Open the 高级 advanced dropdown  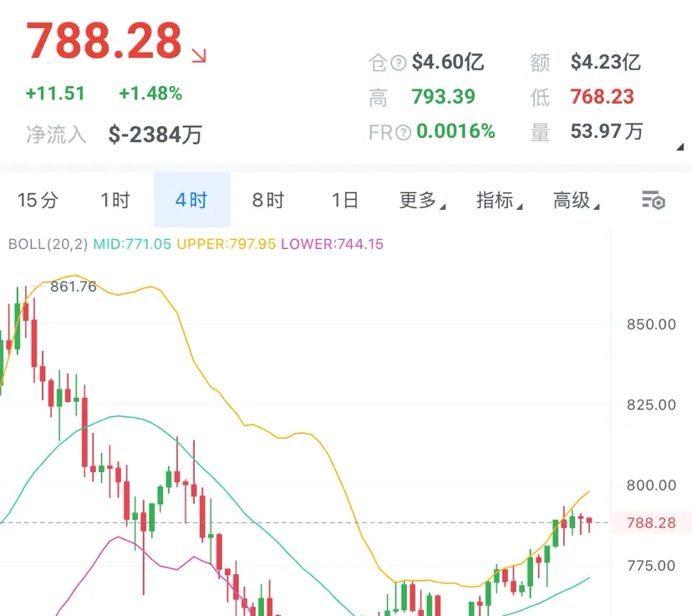pyautogui.click(x=577, y=200)
